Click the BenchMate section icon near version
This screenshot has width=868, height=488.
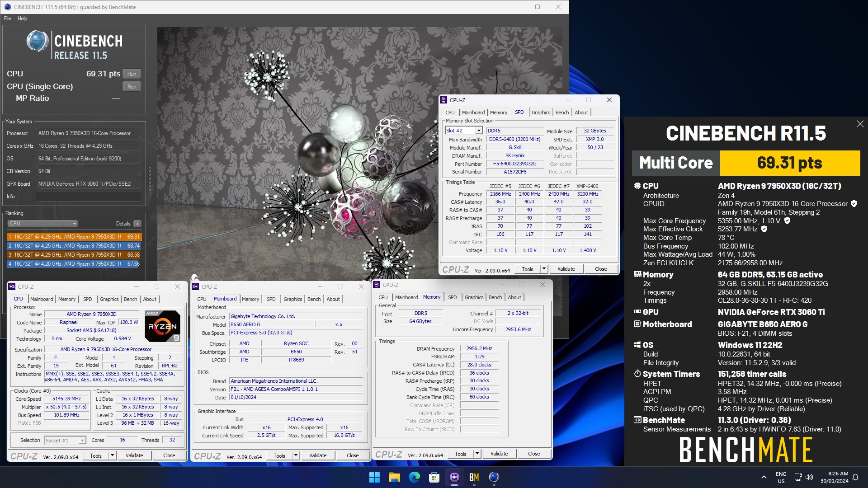637,420
